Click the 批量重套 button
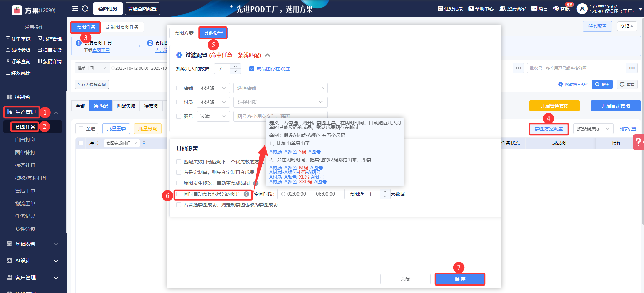This screenshot has height=293, width=644. [x=116, y=129]
